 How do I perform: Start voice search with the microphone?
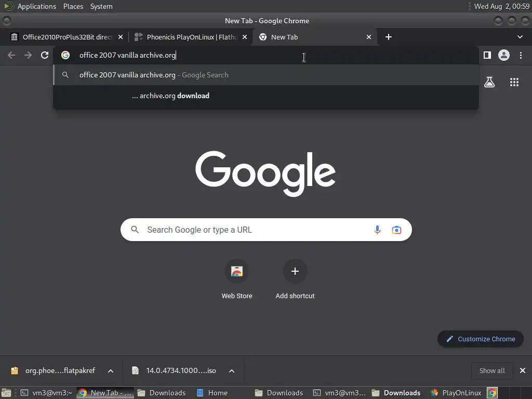click(377, 230)
